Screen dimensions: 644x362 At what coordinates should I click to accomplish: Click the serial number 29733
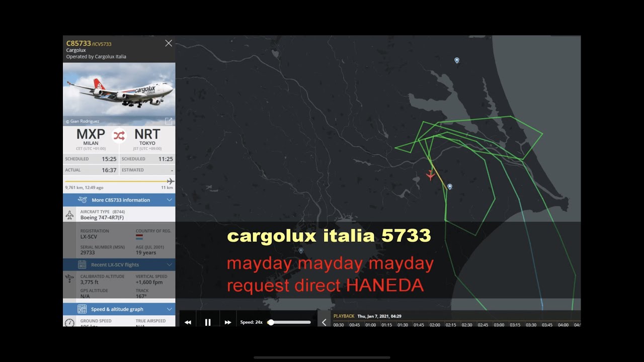pos(87,253)
